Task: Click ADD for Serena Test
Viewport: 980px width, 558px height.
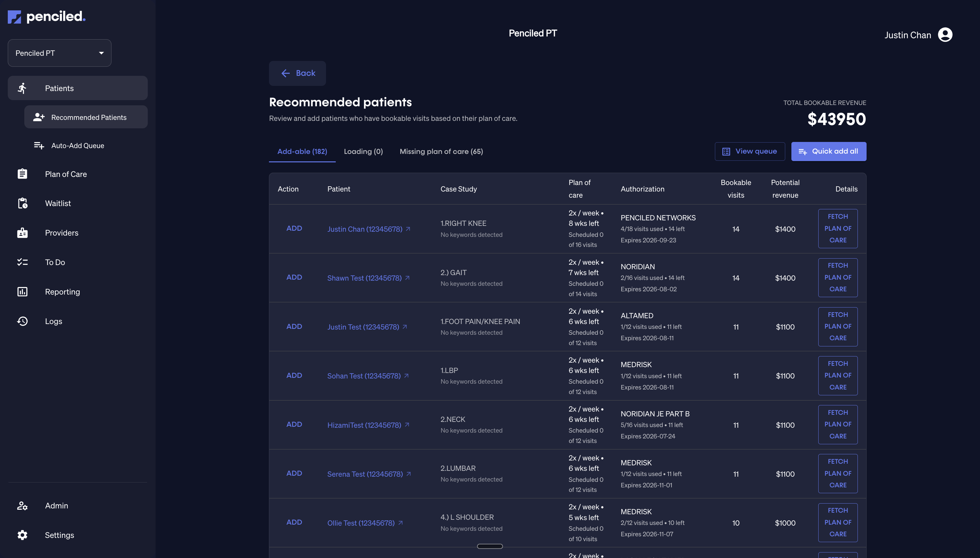Action: (294, 474)
